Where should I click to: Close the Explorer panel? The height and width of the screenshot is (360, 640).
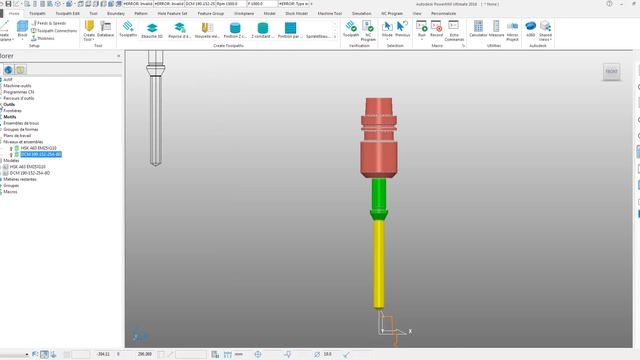pyautogui.click(x=118, y=56)
